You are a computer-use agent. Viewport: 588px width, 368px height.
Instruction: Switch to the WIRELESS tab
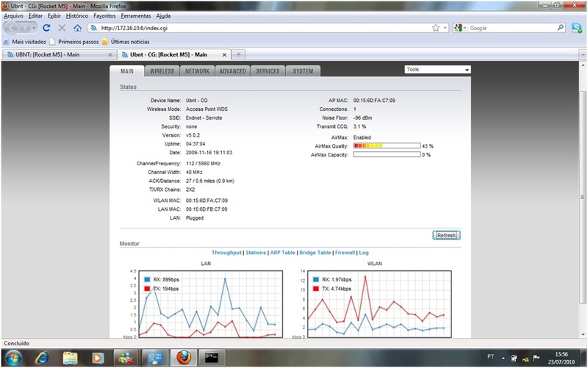[x=162, y=71]
